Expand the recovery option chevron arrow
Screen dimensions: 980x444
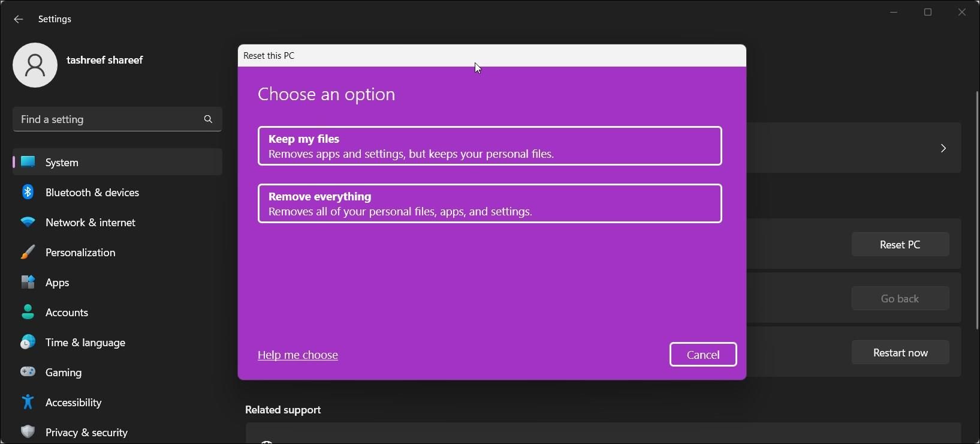click(943, 148)
